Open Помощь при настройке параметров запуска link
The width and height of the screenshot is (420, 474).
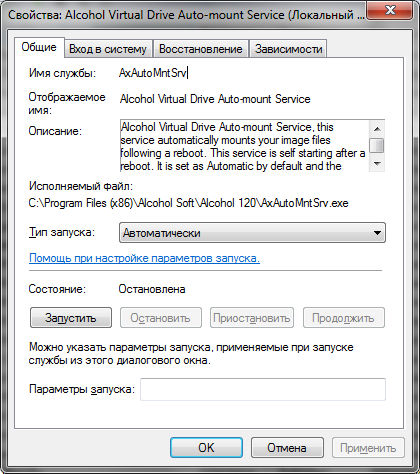click(x=144, y=258)
